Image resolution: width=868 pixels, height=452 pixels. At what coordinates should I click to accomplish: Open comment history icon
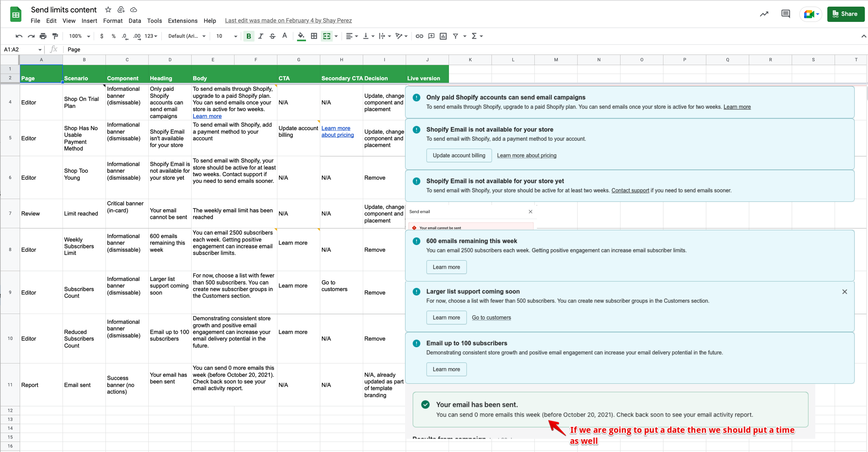(785, 14)
